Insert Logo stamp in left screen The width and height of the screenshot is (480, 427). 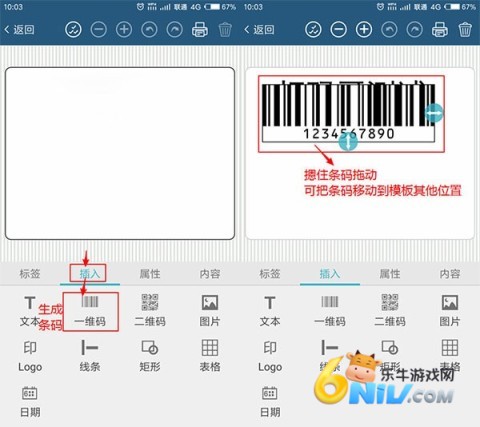coord(30,356)
